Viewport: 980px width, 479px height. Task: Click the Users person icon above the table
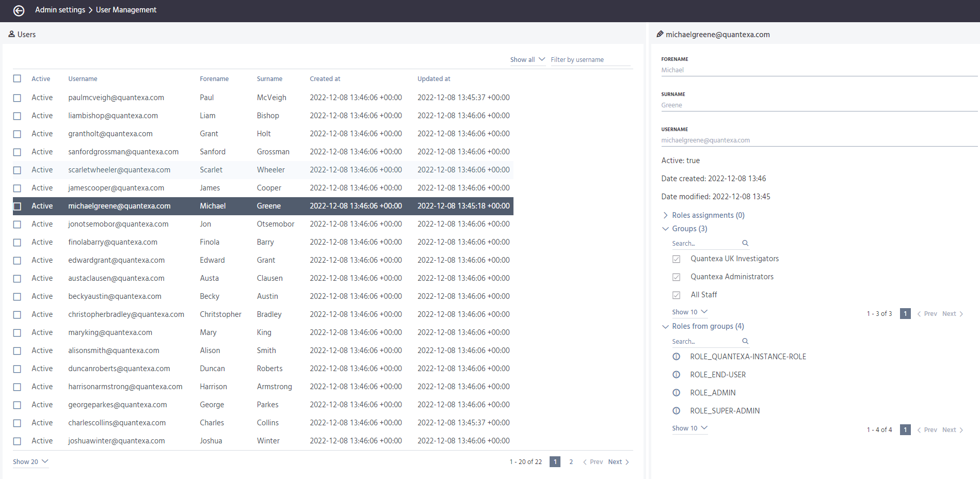(x=11, y=34)
